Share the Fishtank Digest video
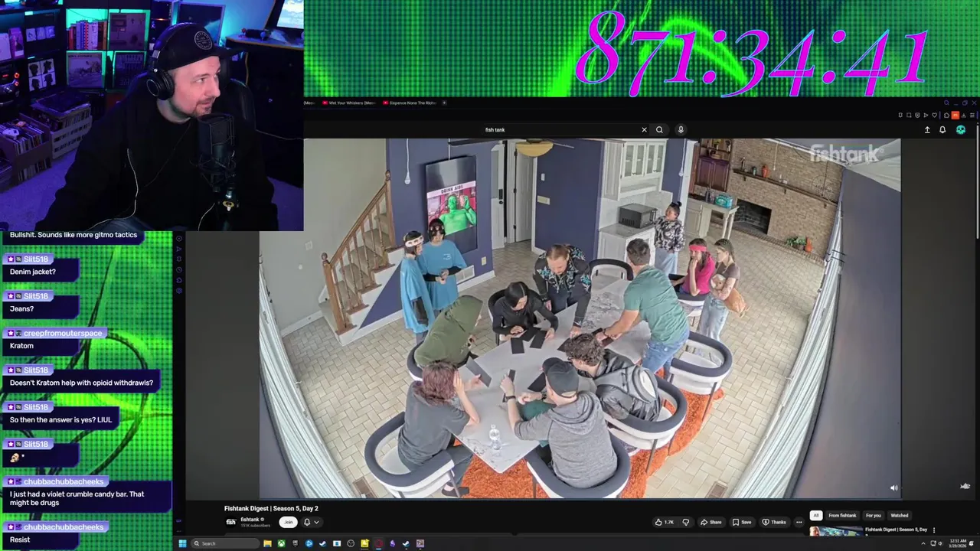The height and width of the screenshot is (551, 980). 710,522
